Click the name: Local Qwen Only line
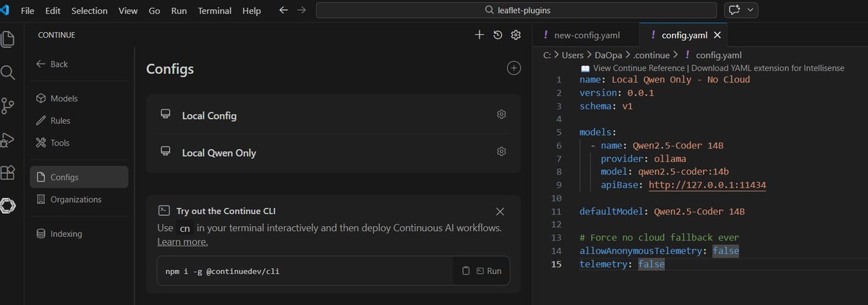Screen dimensions: 868x305 [x=665, y=80]
